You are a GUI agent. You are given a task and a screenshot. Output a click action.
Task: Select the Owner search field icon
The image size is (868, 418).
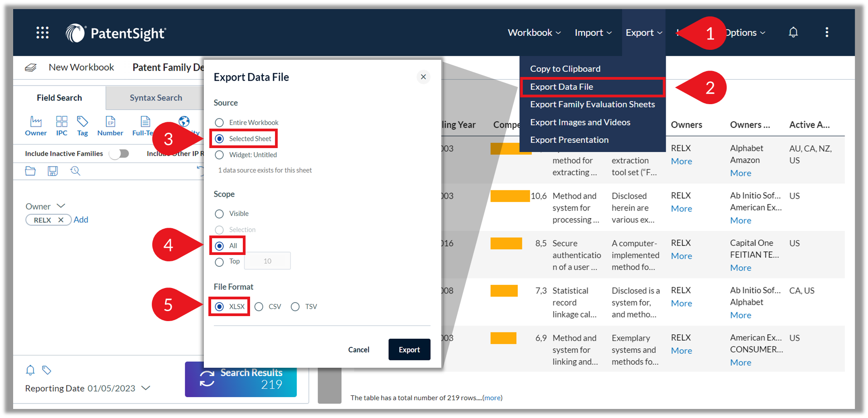pos(36,126)
